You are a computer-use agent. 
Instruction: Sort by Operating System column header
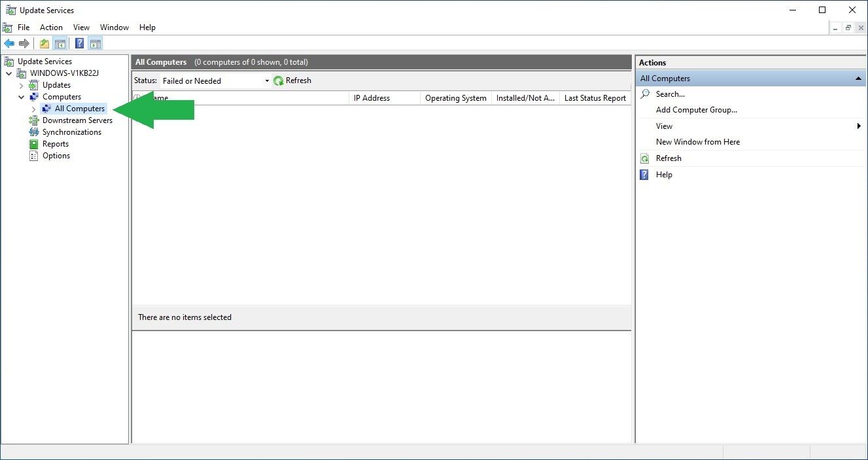pos(456,98)
